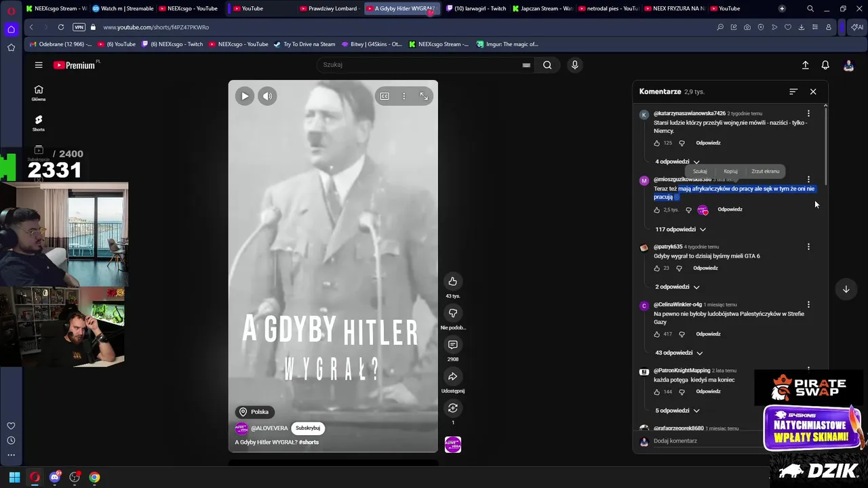Viewport: 868px width, 488px height.
Task: Dislike the short (Nie podoba)
Action: point(453,312)
